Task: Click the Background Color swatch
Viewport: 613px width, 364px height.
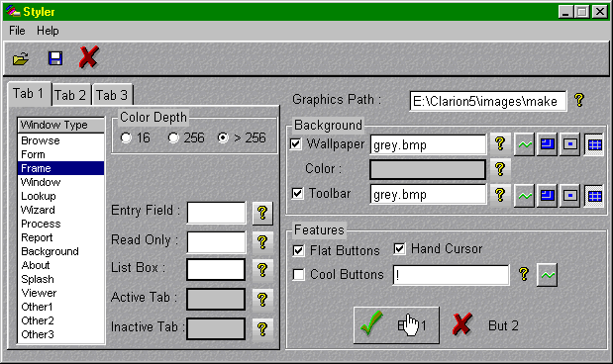Action: pos(428,169)
